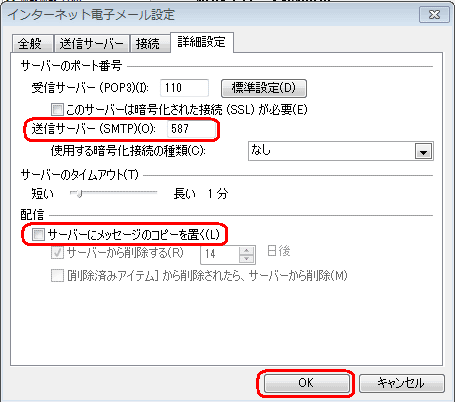Viewport: 455px width, 402px height.
Task: Toggle the 削除済みアイテム deletion checkbox
Action: 57,276
